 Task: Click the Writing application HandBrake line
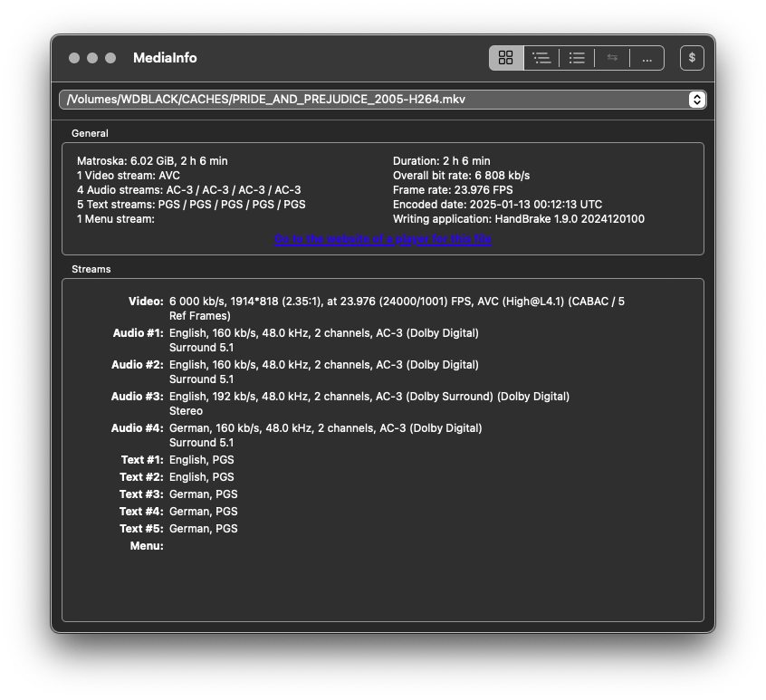[518, 219]
